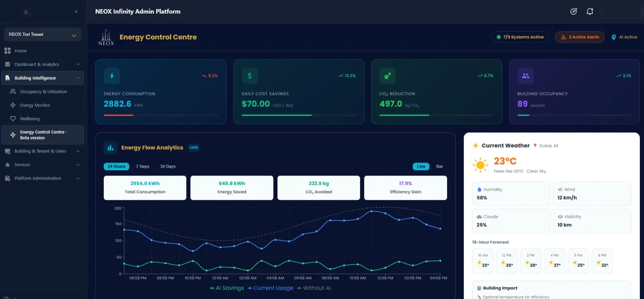Toggle AI Savings series in chart legend

click(227, 288)
